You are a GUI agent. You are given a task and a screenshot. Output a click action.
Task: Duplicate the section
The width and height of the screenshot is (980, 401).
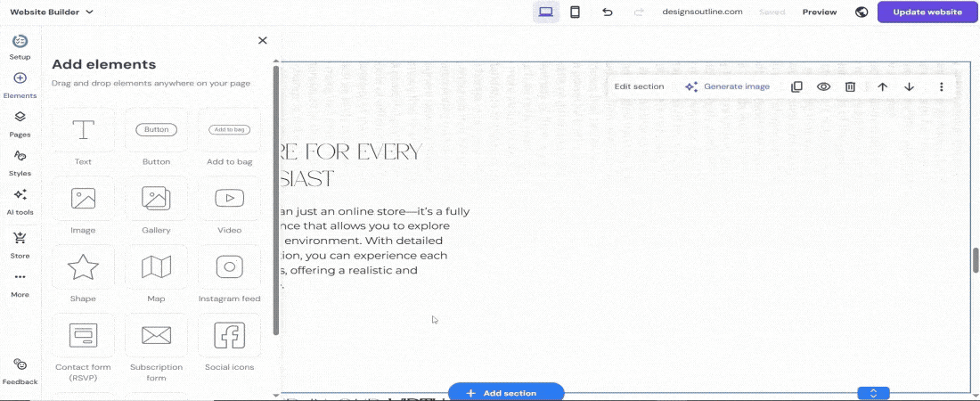point(796,87)
